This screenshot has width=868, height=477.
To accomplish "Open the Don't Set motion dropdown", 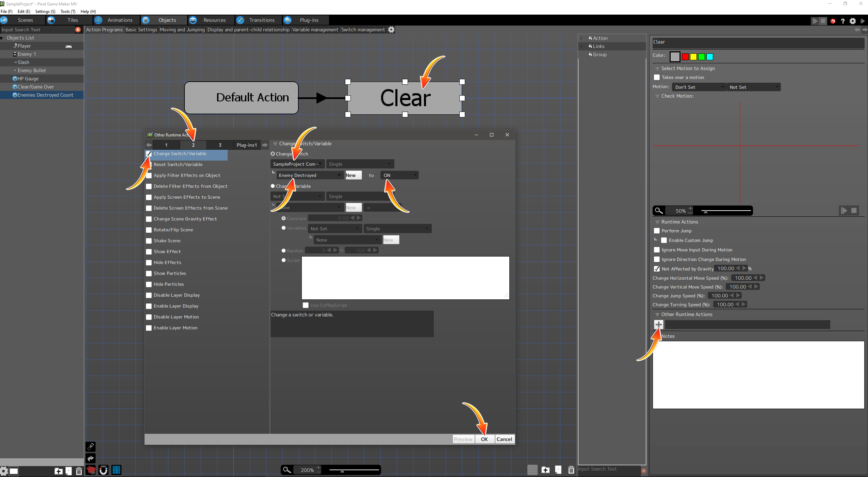I will click(698, 87).
